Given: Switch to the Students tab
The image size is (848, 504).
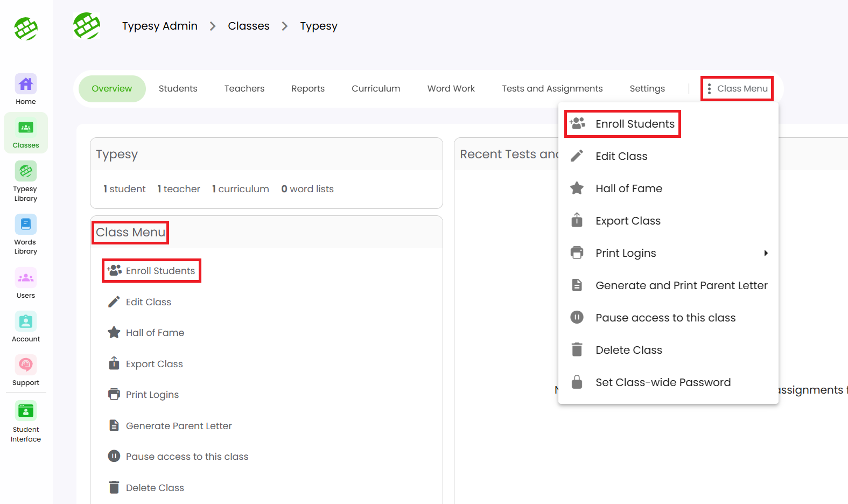Looking at the screenshot, I should pos(178,88).
